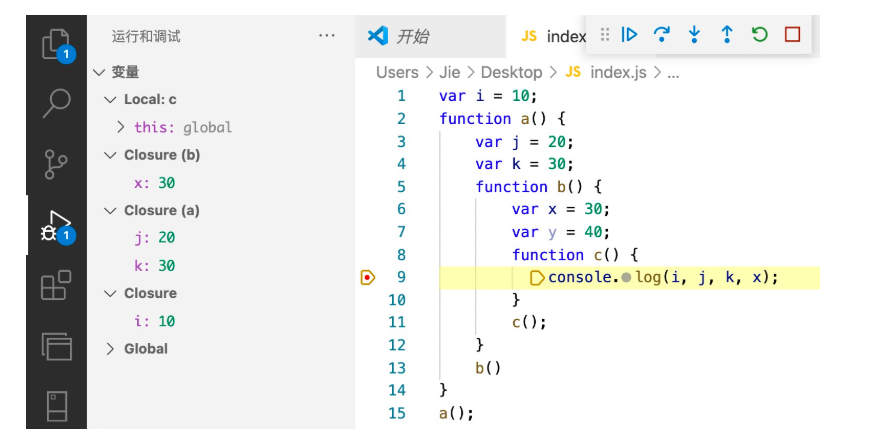
Task: Click the breadcrumb ellipsis symbol item
Action: [673, 74]
